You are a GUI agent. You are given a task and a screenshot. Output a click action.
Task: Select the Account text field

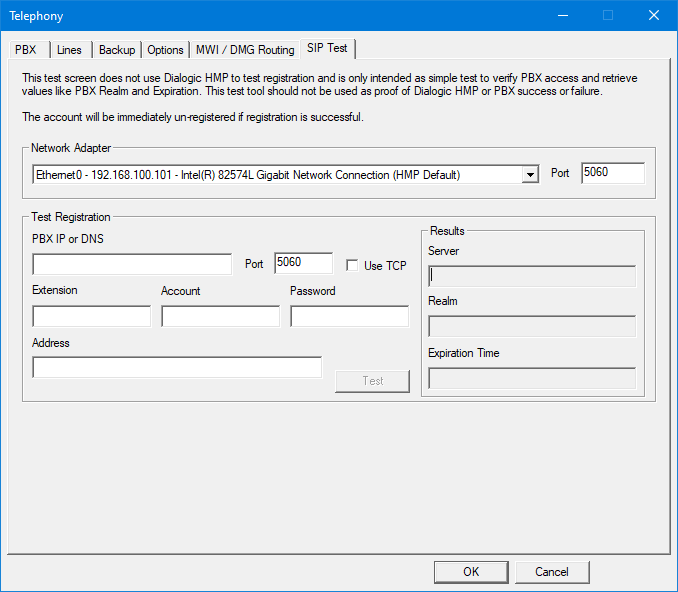(220, 317)
